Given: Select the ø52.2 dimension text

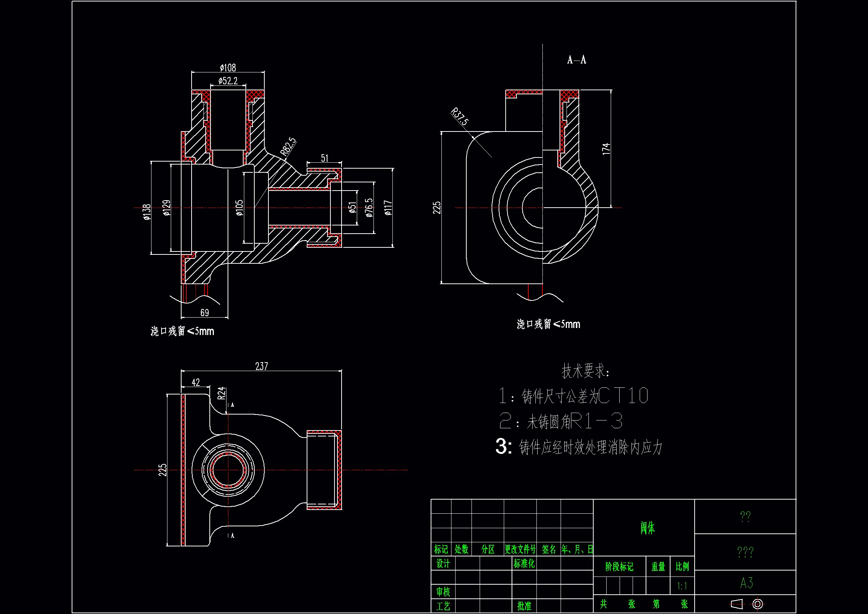Looking at the screenshot, I should click(x=228, y=81).
